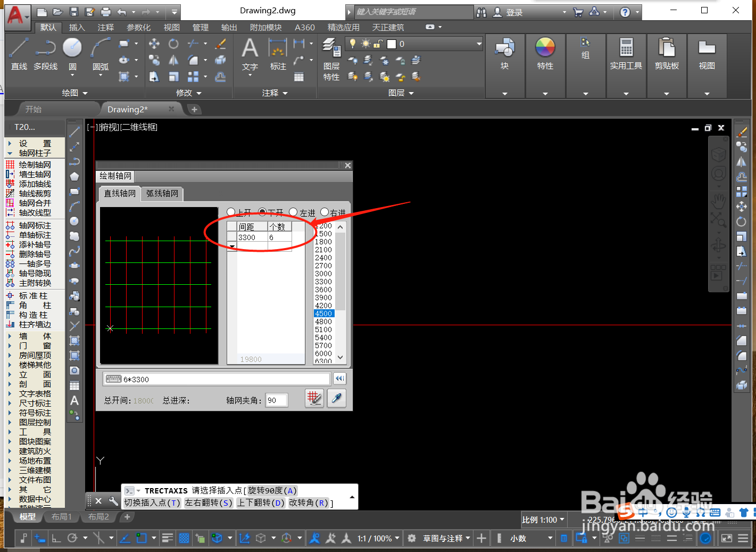Click the 左右翻转(S) command option
756x552 pixels.
[209, 502]
